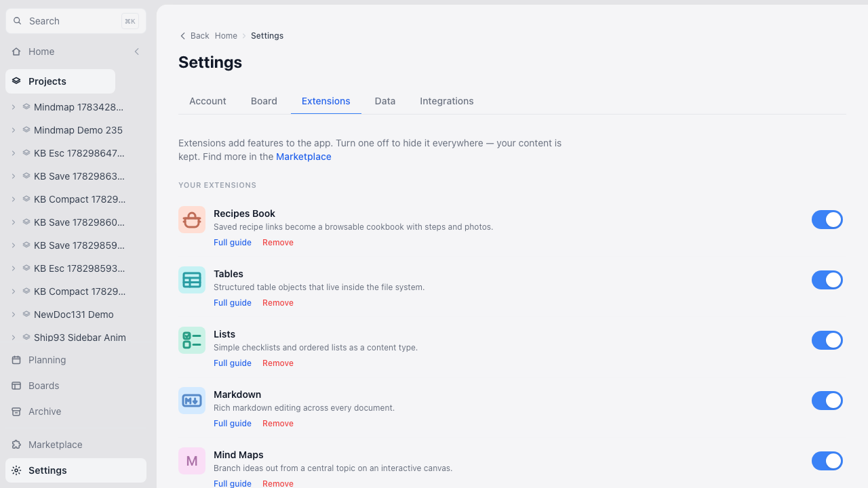Open the Marketplace link in the description
The image size is (868, 488).
pyautogui.click(x=304, y=157)
